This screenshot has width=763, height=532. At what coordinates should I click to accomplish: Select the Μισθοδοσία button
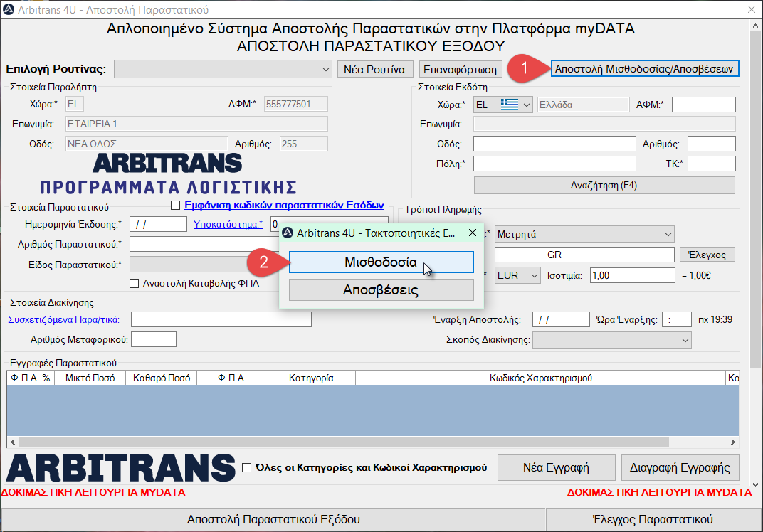click(x=381, y=262)
